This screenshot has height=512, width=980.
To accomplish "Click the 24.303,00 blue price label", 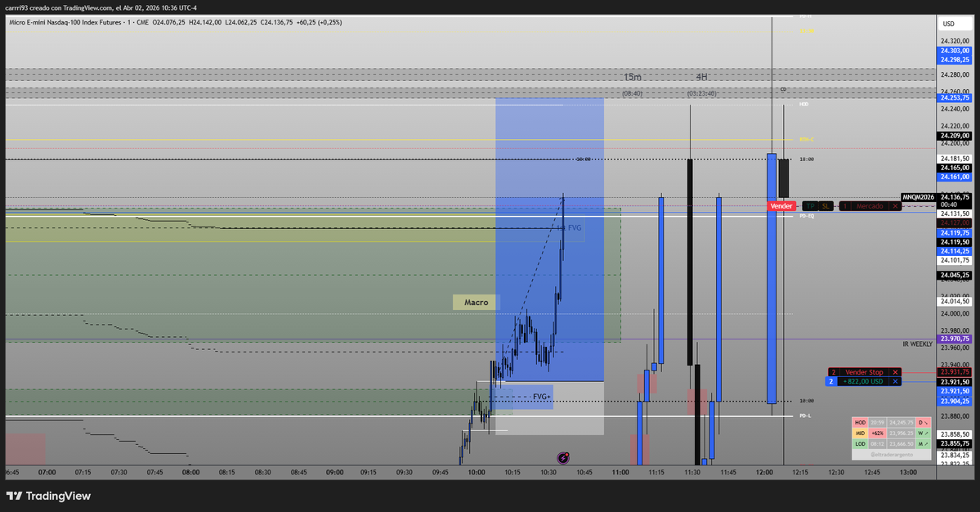I will [955, 51].
